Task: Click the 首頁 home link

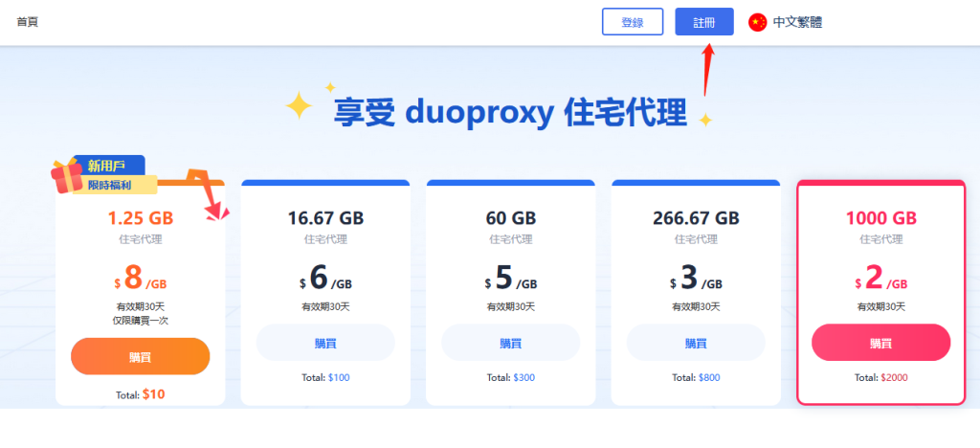Action: [x=28, y=22]
